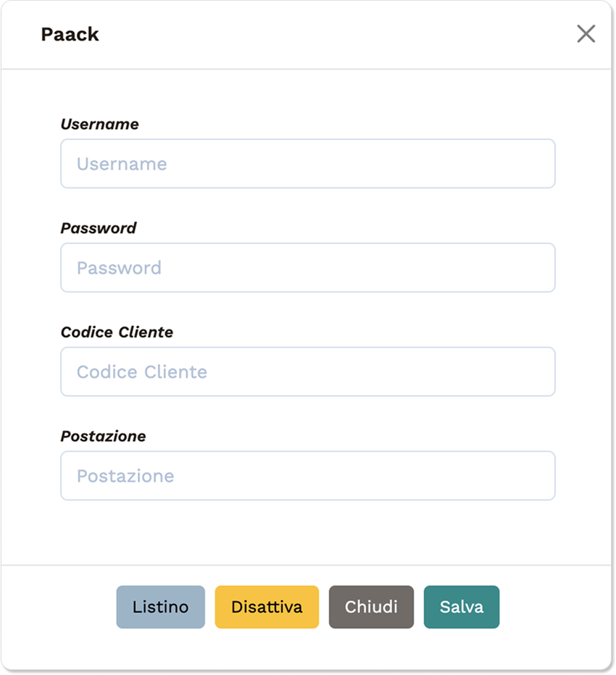
Task: Select the Codice Cliente label
Action: pos(117,332)
